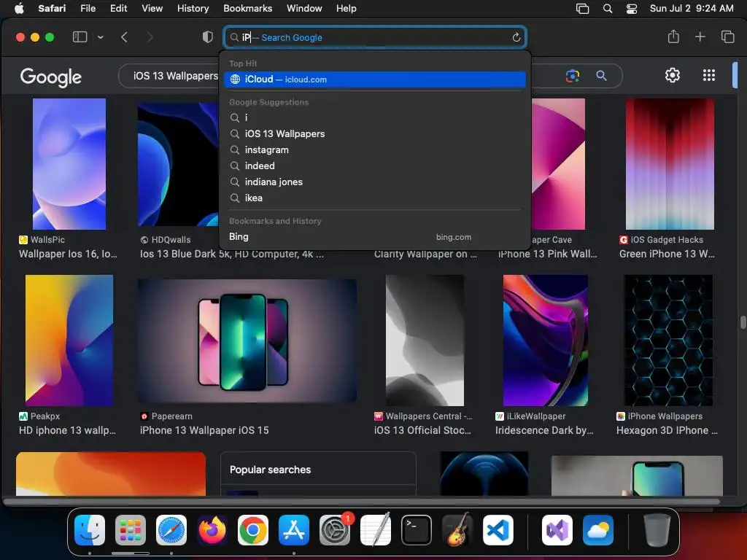Image resolution: width=747 pixels, height=560 pixels.
Task: Open Spotlight search in menu bar
Action: pyautogui.click(x=608, y=9)
